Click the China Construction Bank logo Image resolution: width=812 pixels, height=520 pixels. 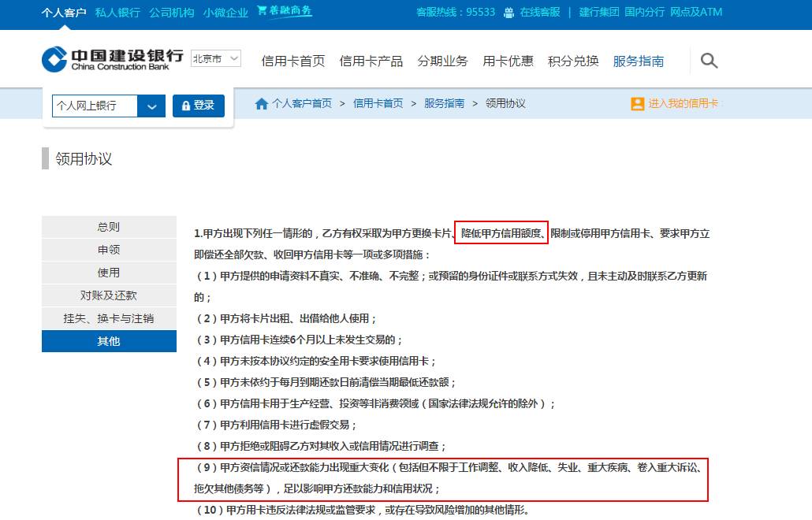113,60
